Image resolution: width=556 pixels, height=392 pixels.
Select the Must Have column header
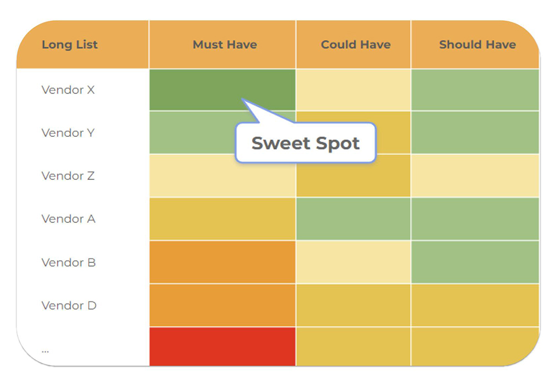225,45
